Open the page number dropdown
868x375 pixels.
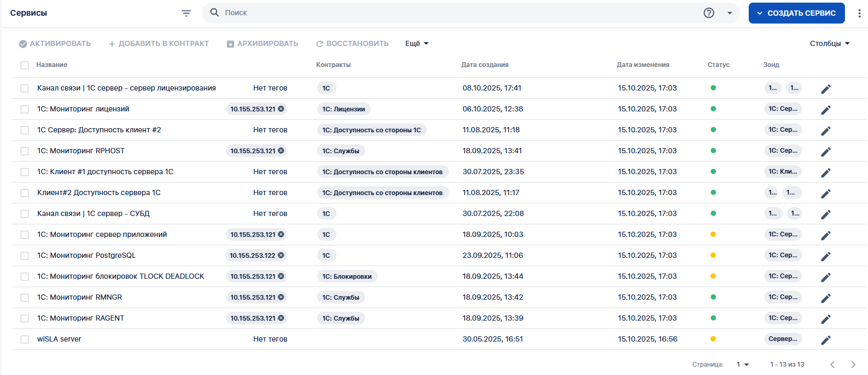743,365
